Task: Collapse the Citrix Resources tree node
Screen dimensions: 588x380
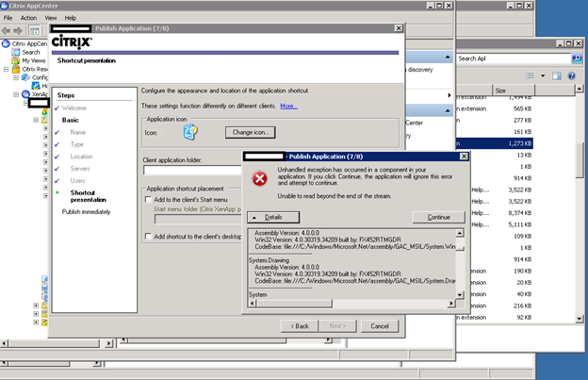Action: (6, 69)
